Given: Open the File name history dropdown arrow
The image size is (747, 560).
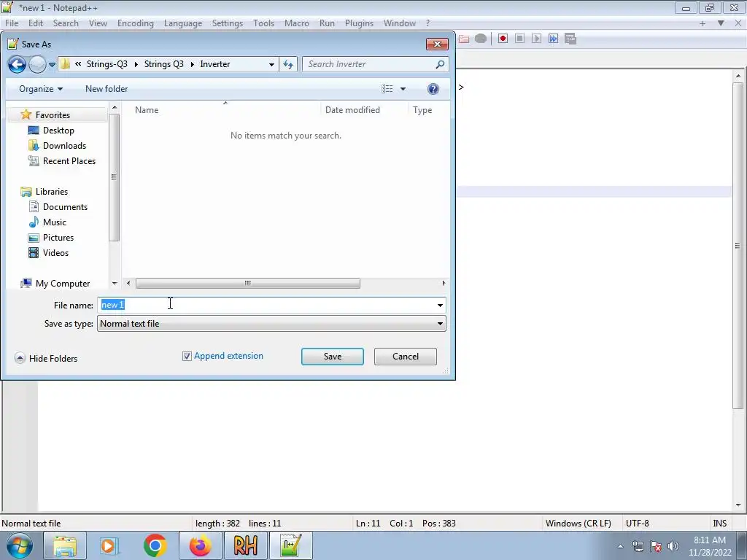Looking at the screenshot, I should tap(440, 306).
